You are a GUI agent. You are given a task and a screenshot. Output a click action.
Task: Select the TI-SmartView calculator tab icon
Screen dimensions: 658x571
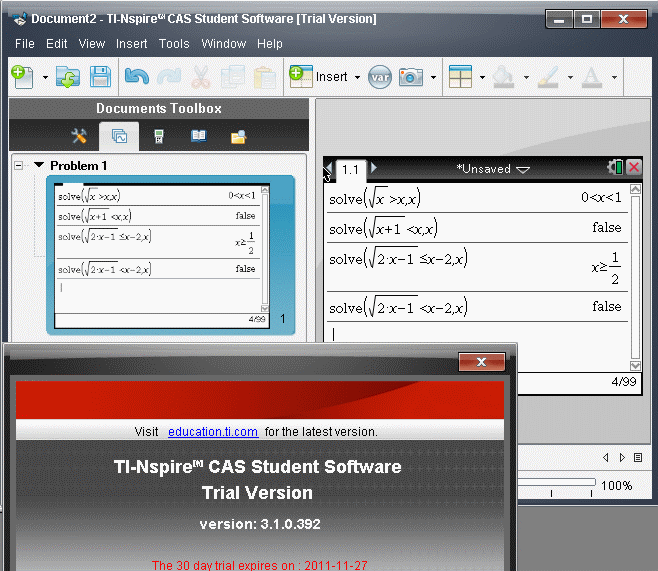tap(159, 136)
